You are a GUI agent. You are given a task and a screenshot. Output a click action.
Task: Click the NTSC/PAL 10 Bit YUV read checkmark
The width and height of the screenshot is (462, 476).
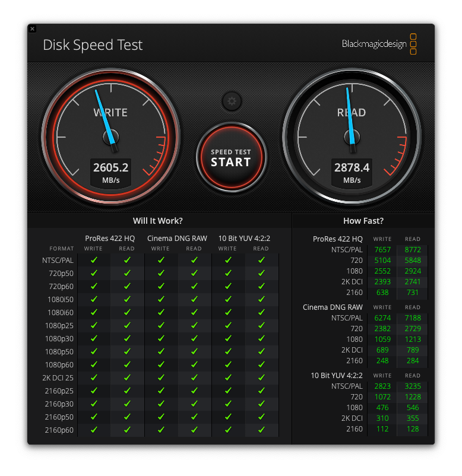coord(261,260)
